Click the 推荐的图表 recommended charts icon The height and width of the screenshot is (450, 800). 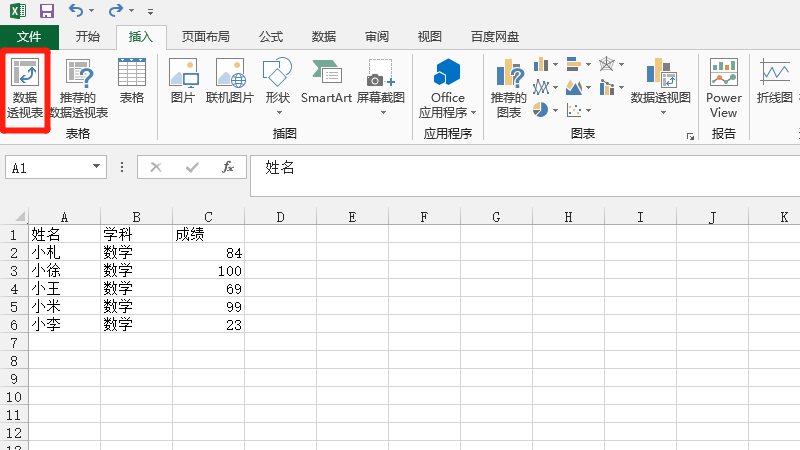509,88
